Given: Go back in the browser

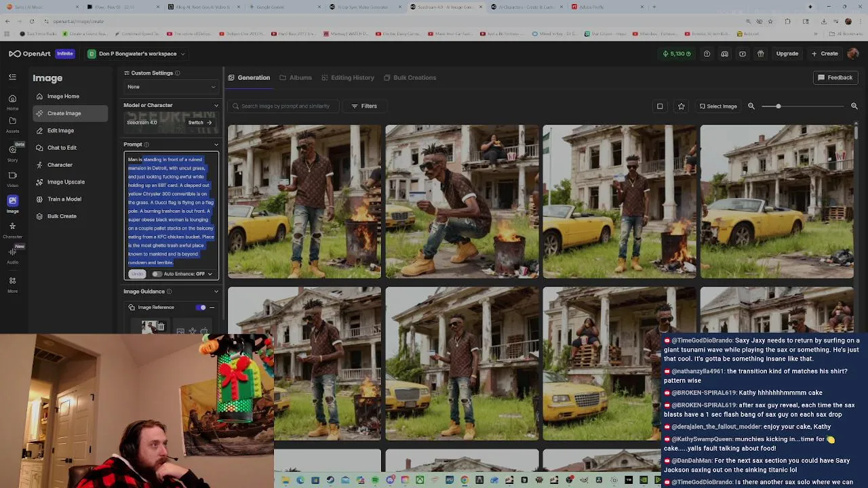Looking at the screenshot, I should point(7,21).
